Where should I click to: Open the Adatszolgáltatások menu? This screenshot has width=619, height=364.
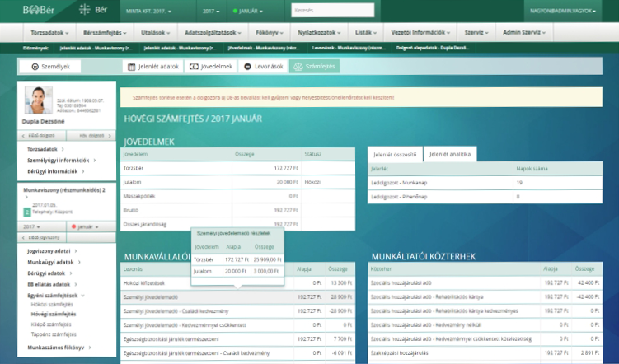click(x=213, y=33)
